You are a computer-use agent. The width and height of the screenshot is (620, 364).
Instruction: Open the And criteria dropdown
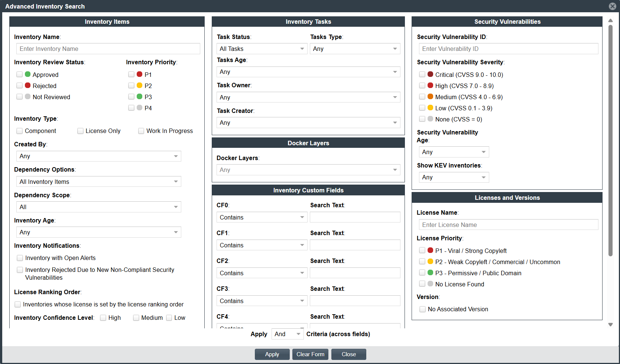tap(288, 334)
